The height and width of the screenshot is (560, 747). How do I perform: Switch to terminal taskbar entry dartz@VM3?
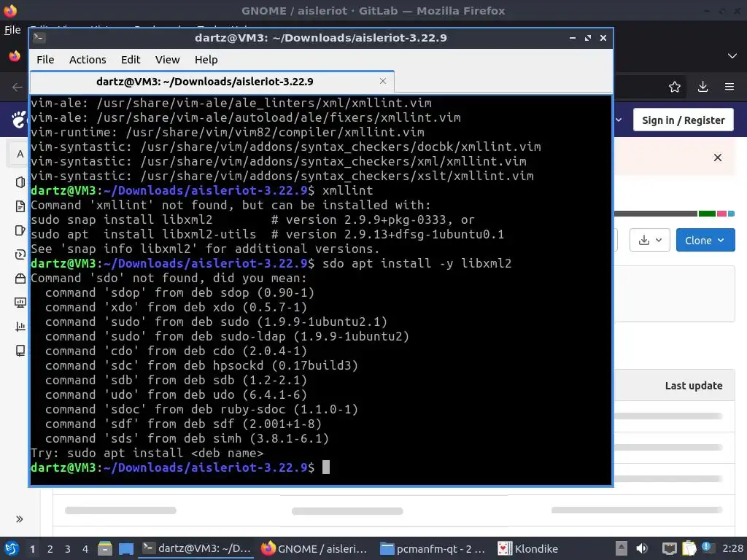pos(197,548)
